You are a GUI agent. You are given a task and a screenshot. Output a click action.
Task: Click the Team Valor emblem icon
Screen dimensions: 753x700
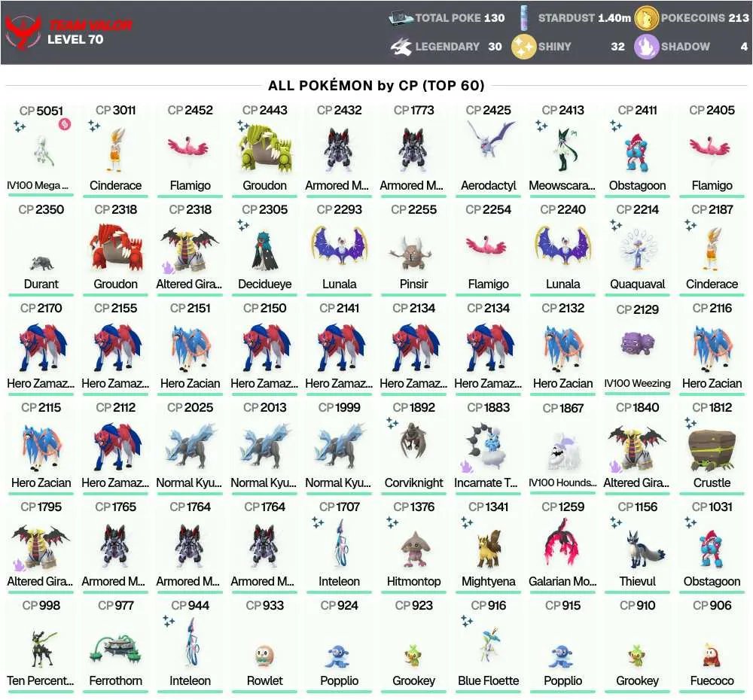tap(23, 32)
